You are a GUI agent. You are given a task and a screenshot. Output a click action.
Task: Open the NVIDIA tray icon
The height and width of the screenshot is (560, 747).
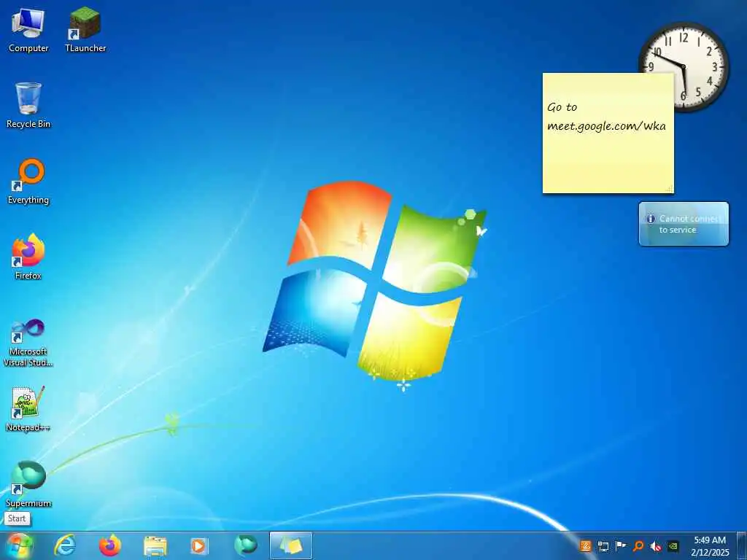click(673, 546)
